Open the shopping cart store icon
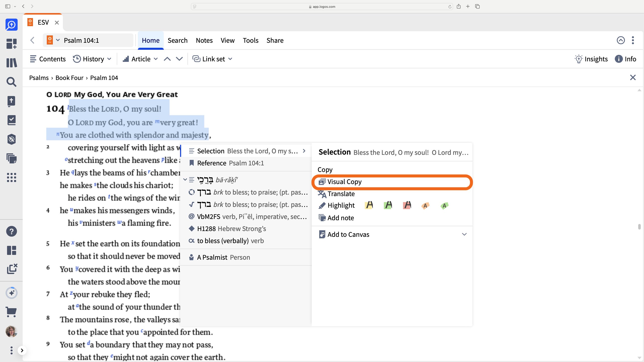 click(12, 312)
